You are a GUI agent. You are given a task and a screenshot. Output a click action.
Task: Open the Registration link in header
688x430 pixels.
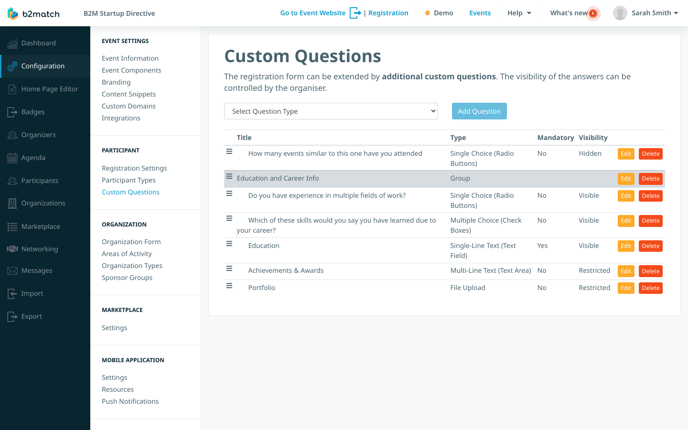click(x=388, y=13)
